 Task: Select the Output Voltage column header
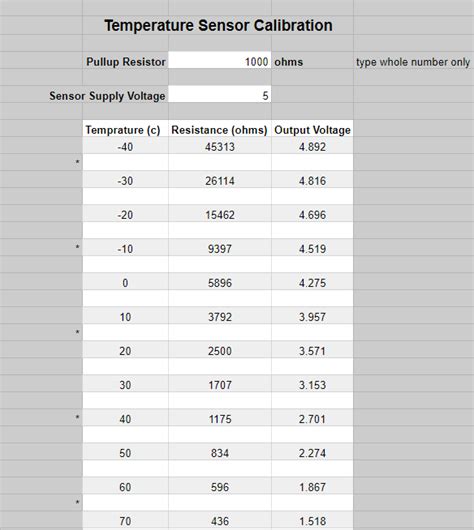point(312,128)
